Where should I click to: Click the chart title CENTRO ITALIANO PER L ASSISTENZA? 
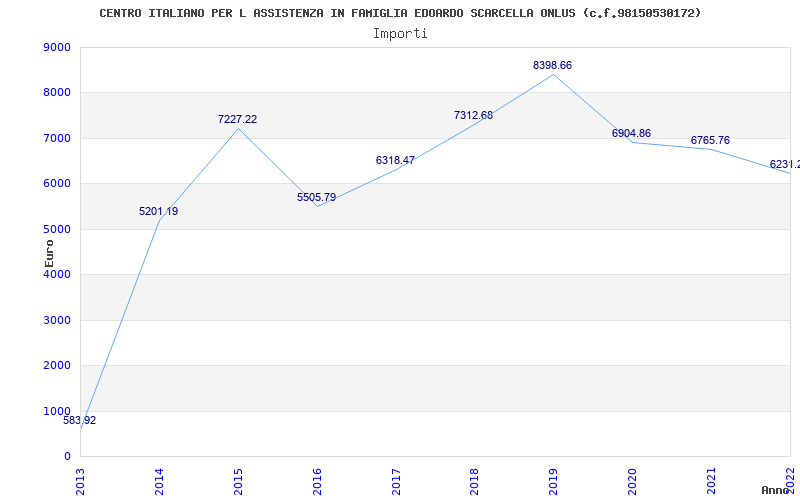401,13
